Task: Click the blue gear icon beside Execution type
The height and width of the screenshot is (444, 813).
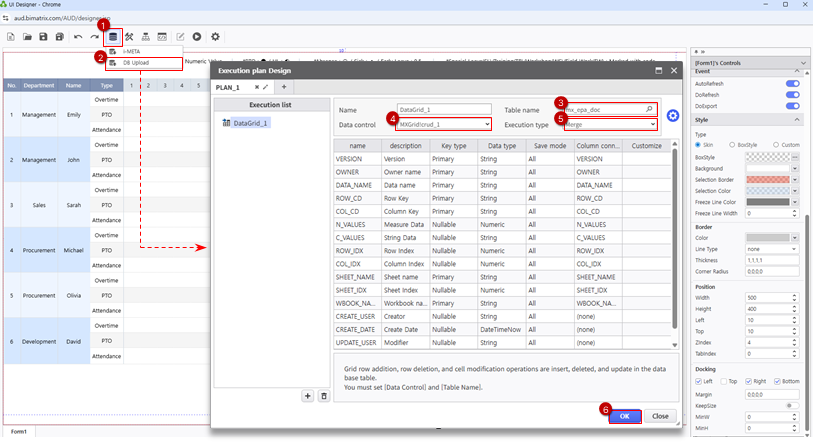Action: click(x=673, y=116)
